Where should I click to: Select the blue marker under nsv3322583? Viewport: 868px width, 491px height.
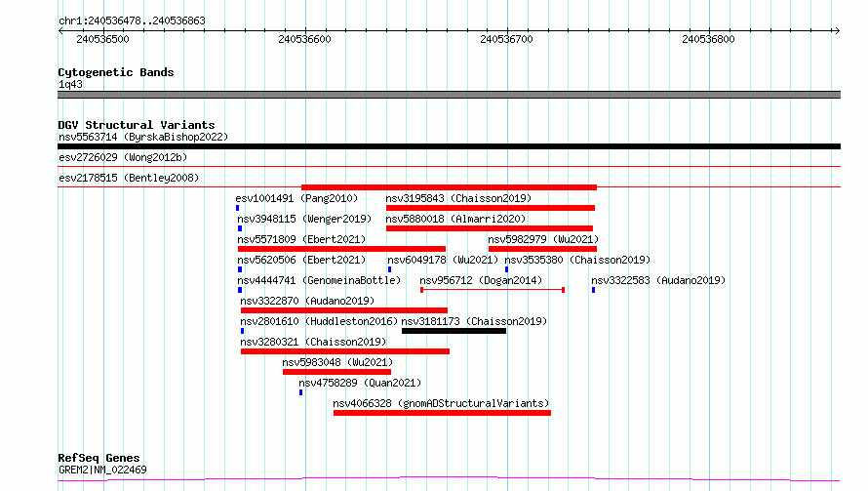click(x=593, y=290)
